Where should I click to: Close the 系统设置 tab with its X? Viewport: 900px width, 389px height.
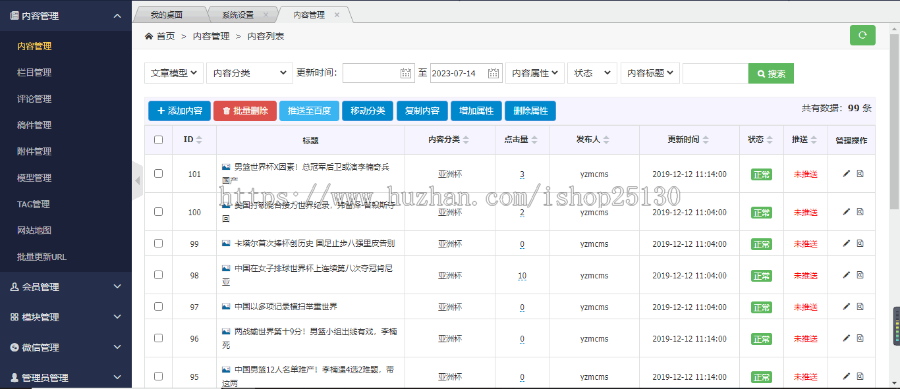[x=265, y=14]
